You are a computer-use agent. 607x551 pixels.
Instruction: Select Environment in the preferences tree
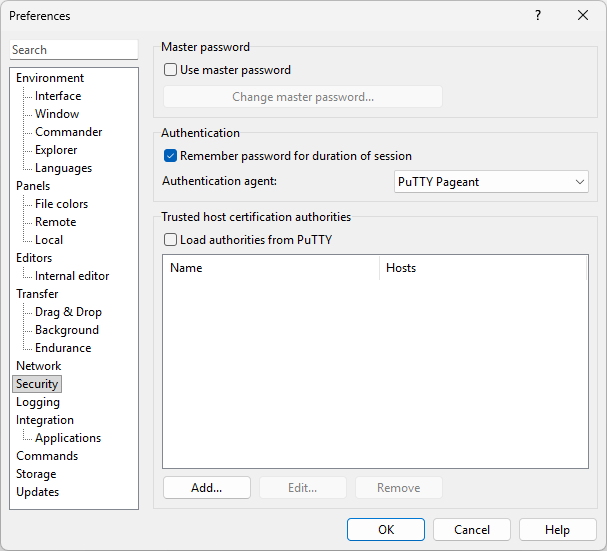[x=50, y=78]
